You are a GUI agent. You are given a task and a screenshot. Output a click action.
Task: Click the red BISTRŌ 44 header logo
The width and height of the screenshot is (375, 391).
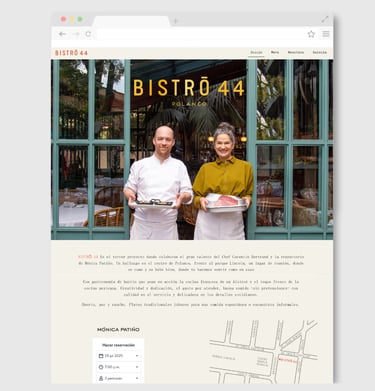71,53
